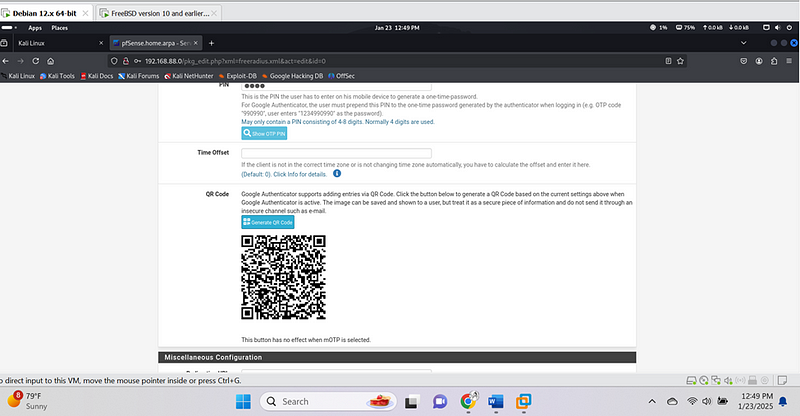Open the Wi-Fi network tray icon

[692, 402]
